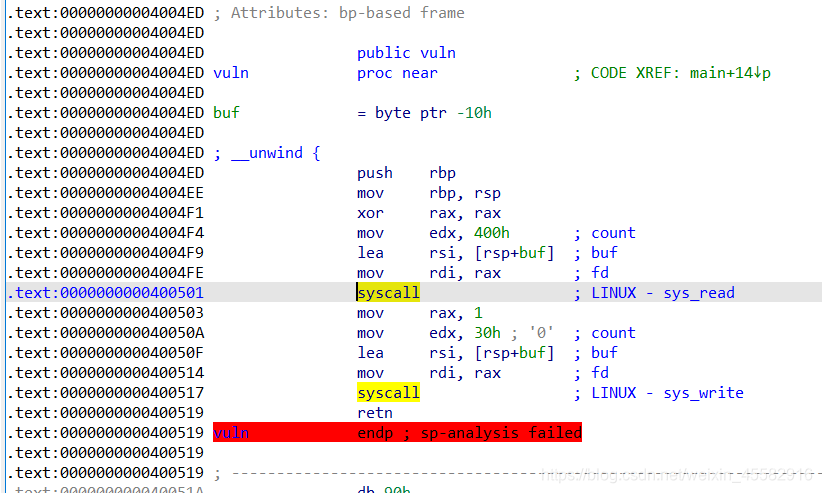Click the 'buf' variable definition label

[226, 113]
